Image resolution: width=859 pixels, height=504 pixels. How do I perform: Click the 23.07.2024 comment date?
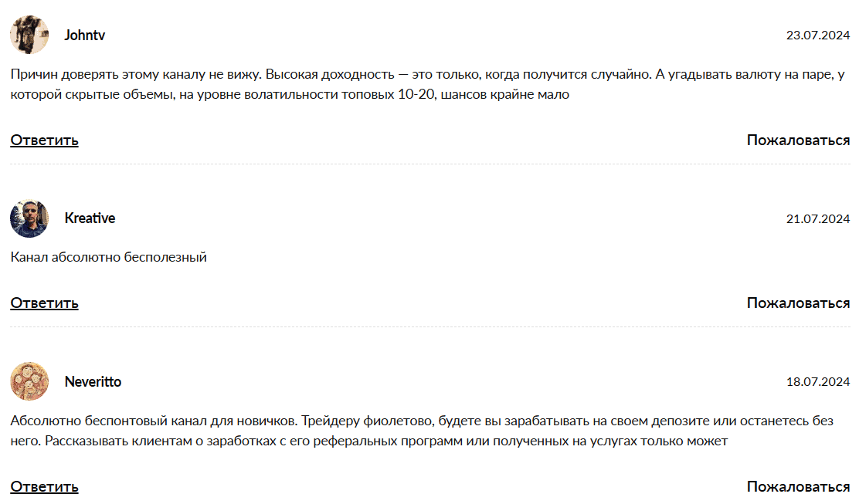tap(817, 36)
